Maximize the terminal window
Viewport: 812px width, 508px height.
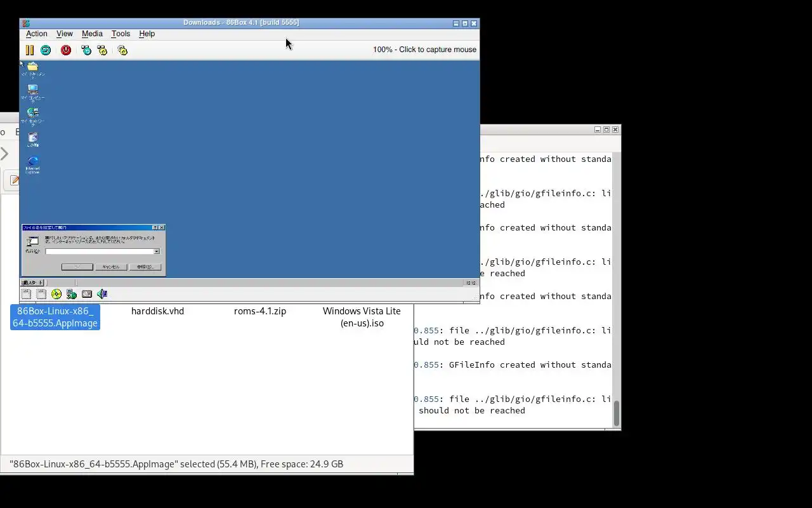point(606,130)
